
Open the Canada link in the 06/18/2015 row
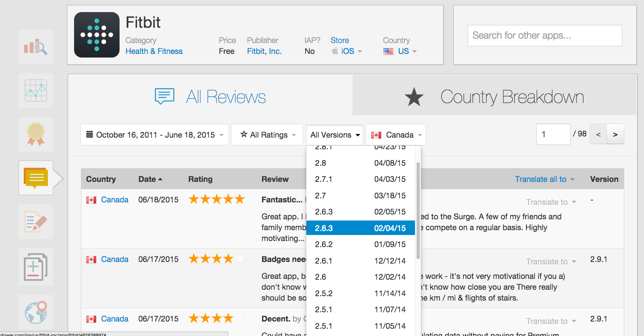click(x=115, y=200)
